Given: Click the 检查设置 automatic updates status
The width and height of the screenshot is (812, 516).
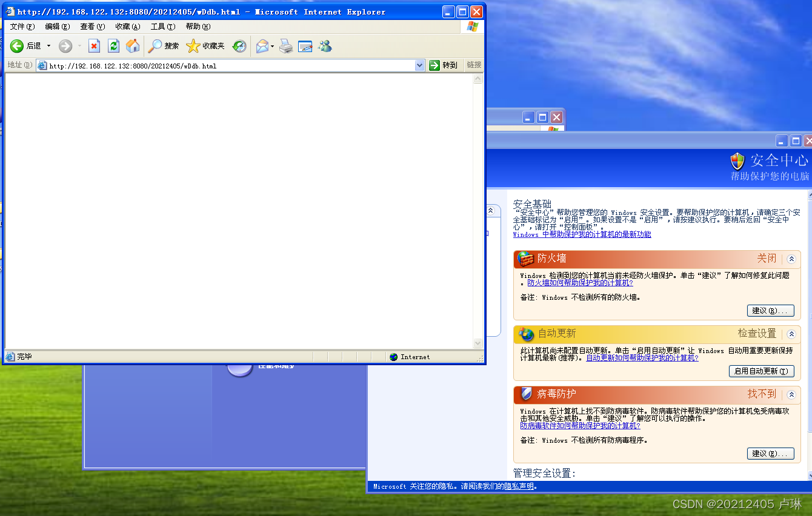Looking at the screenshot, I should pos(757,334).
